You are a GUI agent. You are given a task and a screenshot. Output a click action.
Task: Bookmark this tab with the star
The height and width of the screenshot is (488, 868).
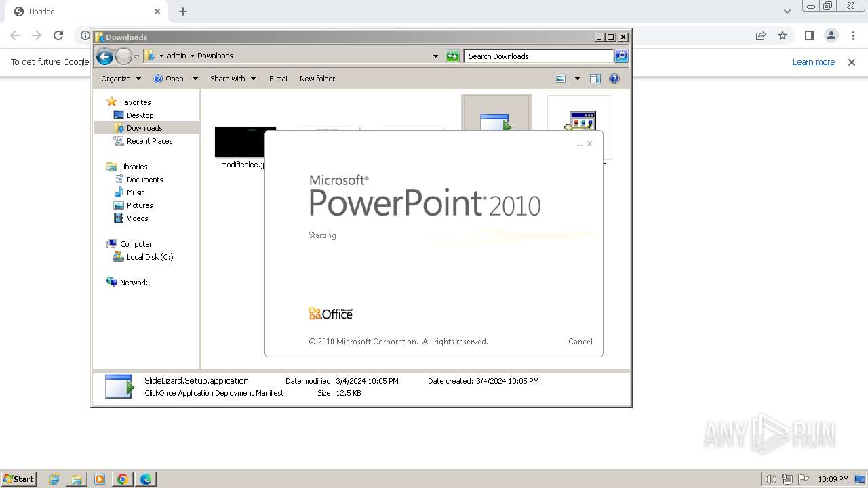783,35
